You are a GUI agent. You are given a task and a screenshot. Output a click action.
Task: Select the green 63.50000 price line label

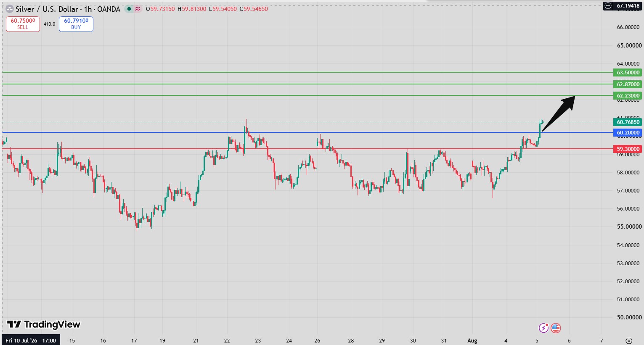click(x=628, y=73)
